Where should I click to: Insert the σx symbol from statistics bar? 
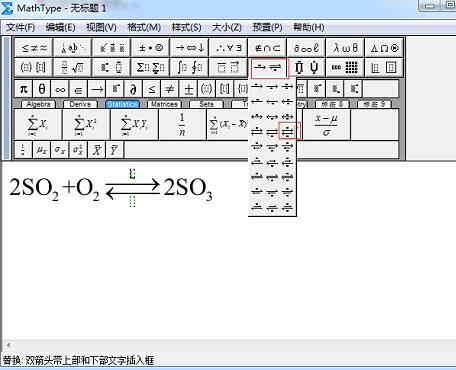point(60,150)
